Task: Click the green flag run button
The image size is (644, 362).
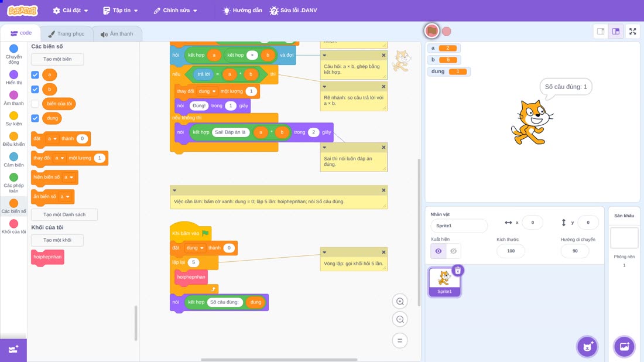Action: [x=431, y=31]
